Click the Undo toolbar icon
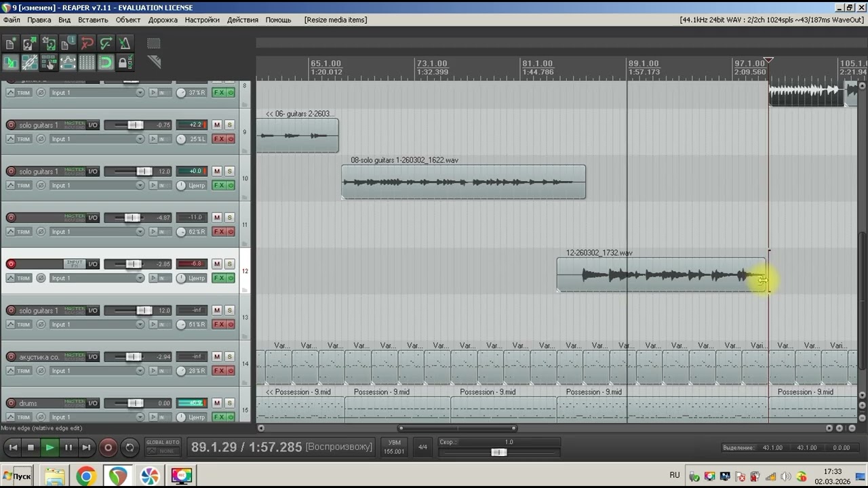The width and height of the screenshot is (868, 488). (x=87, y=44)
